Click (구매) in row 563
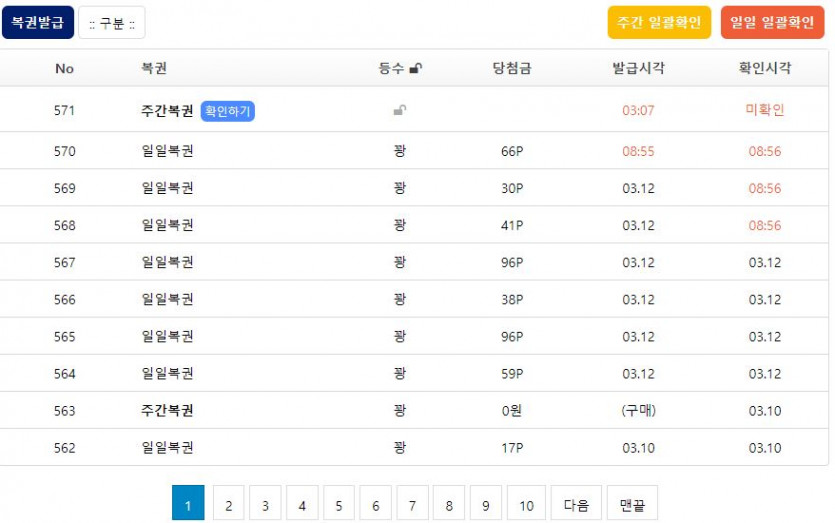The height and width of the screenshot is (523, 835). [638, 411]
